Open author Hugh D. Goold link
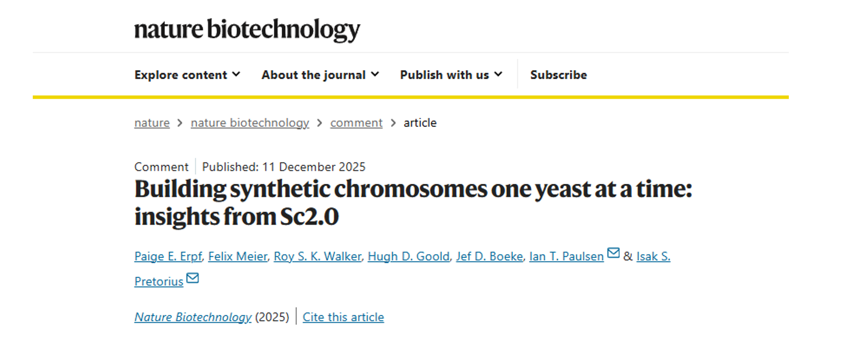 pos(408,257)
